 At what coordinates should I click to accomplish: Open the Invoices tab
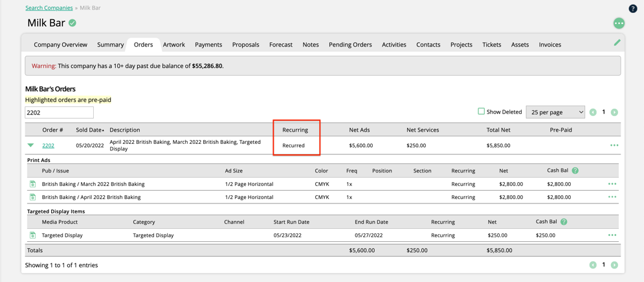pos(550,44)
